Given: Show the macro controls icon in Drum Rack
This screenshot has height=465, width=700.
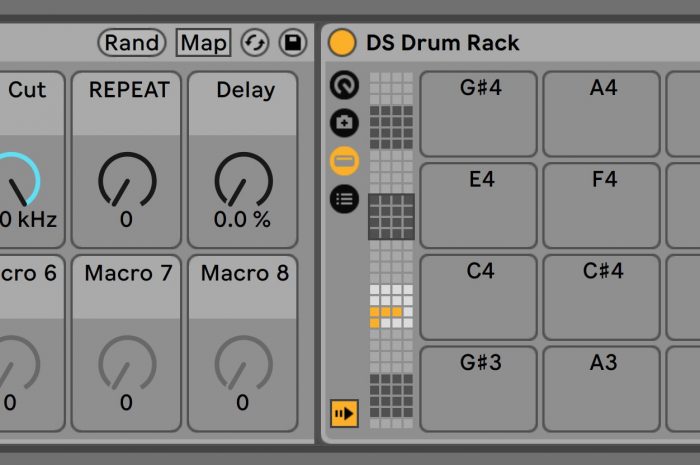Looking at the screenshot, I should pos(344,84).
